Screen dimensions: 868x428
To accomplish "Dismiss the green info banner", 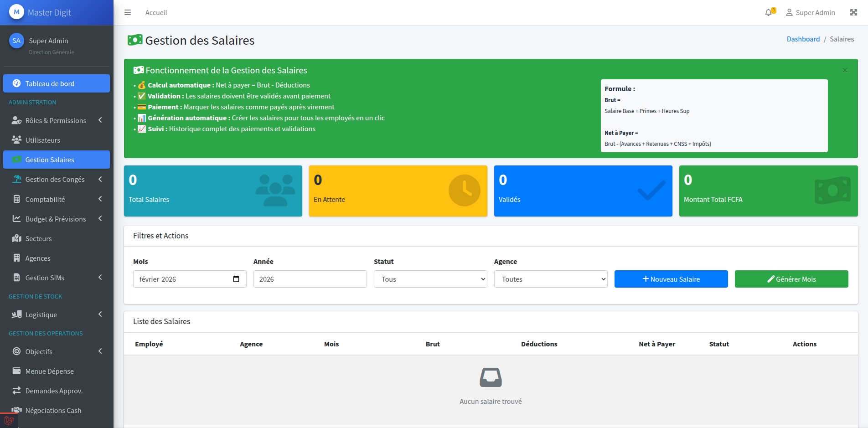I will (x=845, y=70).
